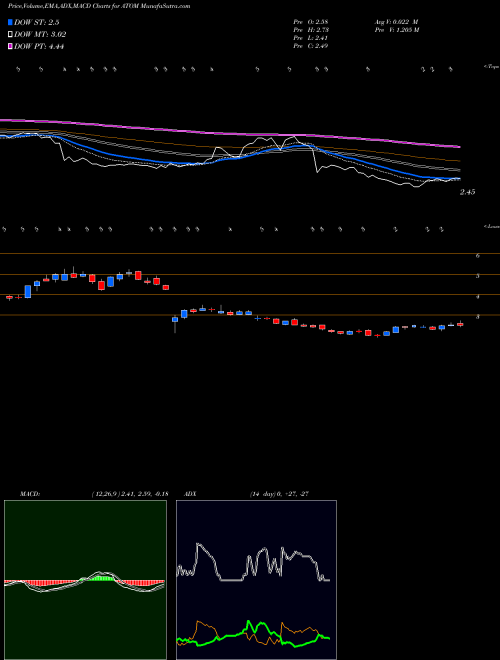The width and height of the screenshot is (500, 660).
Task: Open the MACD histogram chart panel
Action: pyautogui.click(x=85, y=580)
